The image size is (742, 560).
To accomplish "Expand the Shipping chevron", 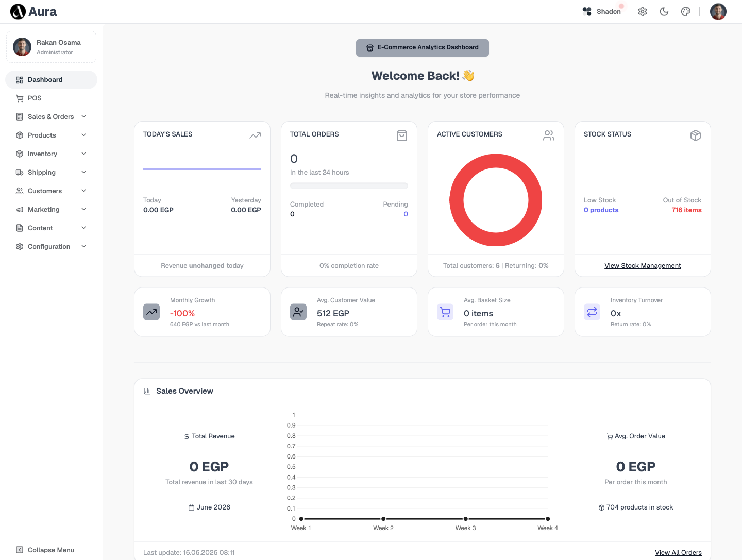I will pyautogui.click(x=83, y=172).
